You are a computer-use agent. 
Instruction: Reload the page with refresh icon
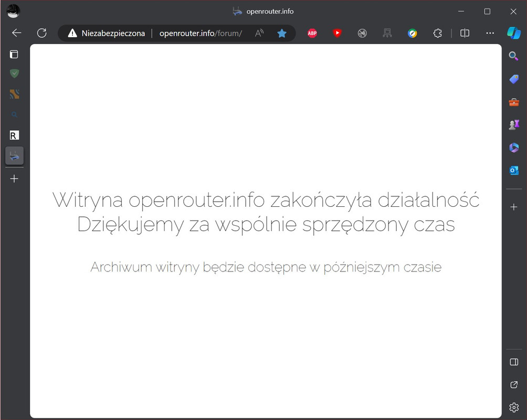(42, 33)
